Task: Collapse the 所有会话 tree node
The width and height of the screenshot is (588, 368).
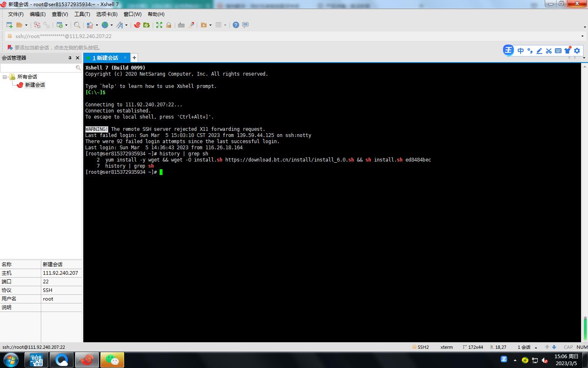Action: tap(4, 77)
